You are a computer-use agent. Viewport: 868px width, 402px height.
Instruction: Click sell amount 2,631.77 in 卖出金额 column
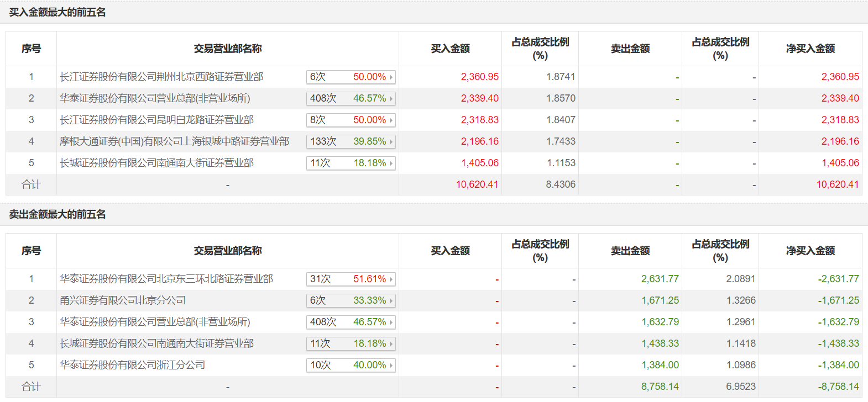(x=660, y=279)
